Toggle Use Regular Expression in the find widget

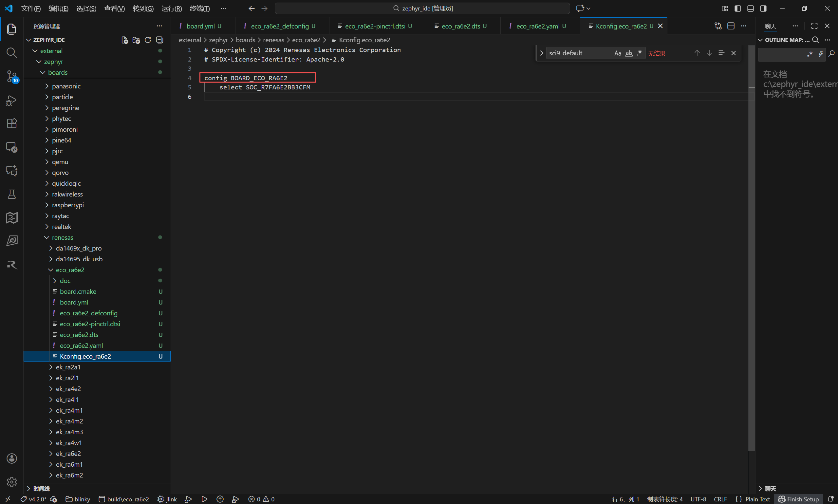[639, 53]
